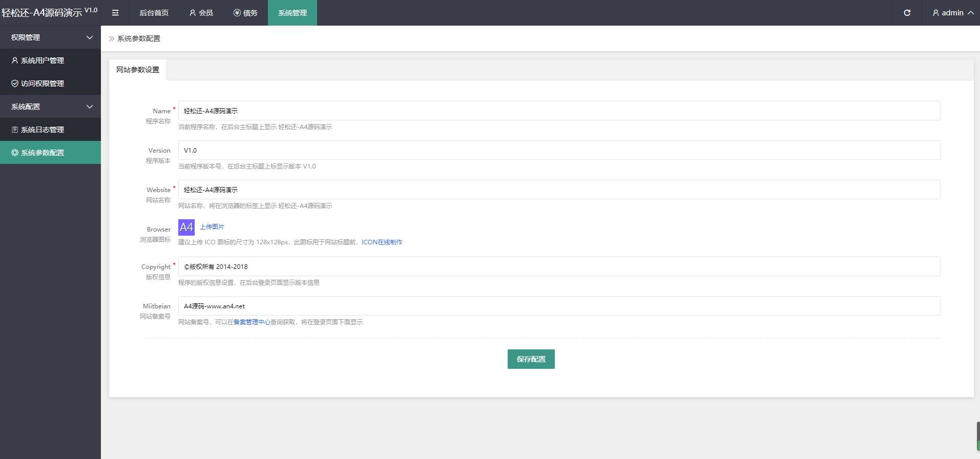Select the 系统管理 top menu

click(292, 13)
